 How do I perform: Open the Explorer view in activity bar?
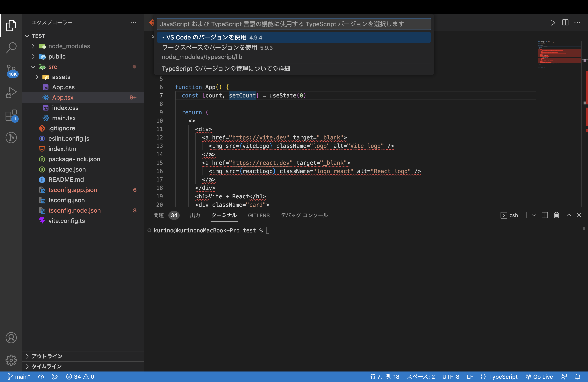click(11, 25)
